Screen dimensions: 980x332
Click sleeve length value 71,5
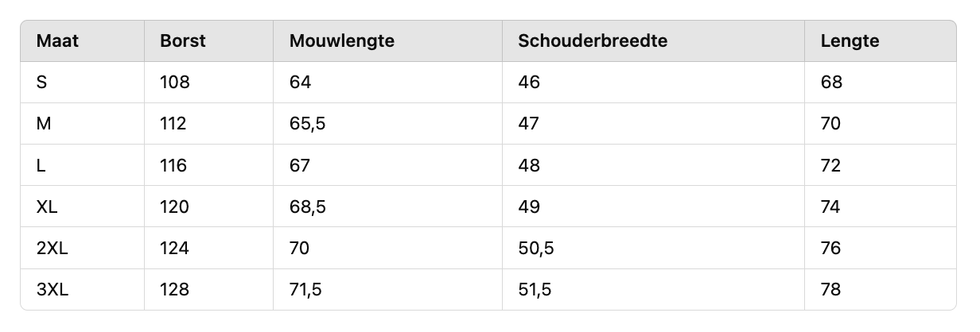305,290
